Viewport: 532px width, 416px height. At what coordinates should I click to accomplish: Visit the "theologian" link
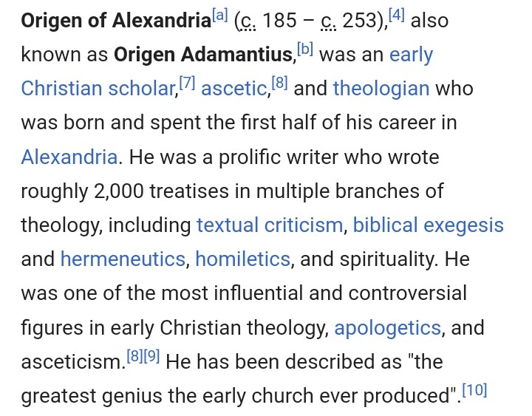point(381,89)
